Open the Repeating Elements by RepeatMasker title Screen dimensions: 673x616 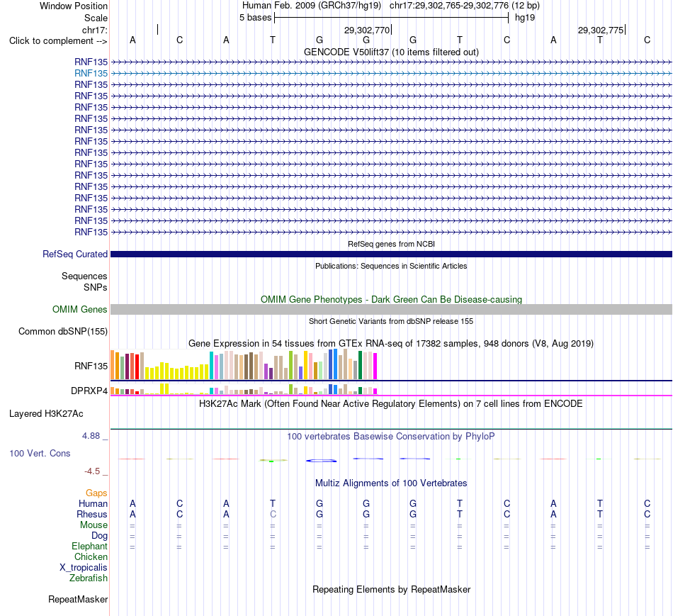click(391, 589)
